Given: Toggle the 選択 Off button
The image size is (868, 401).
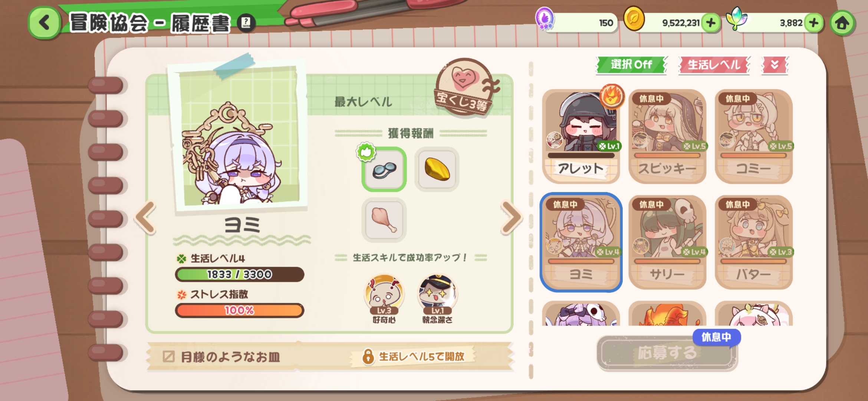Looking at the screenshot, I should pos(631,65).
